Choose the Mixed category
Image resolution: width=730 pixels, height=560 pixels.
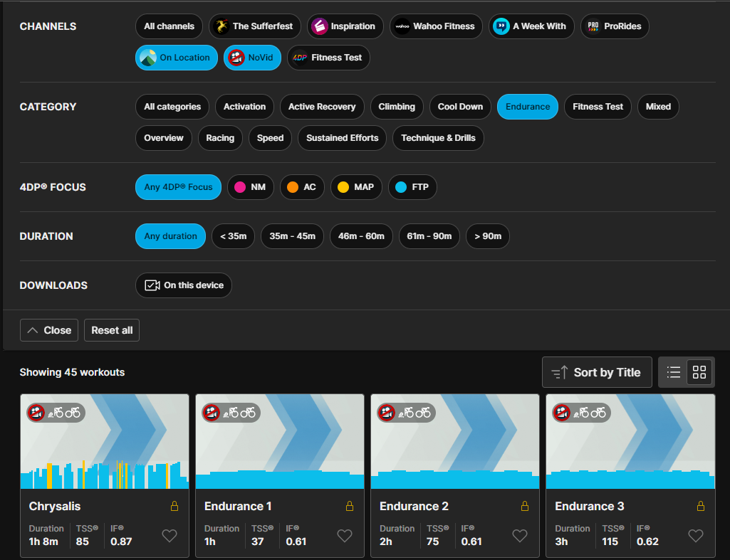tap(658, 107)
